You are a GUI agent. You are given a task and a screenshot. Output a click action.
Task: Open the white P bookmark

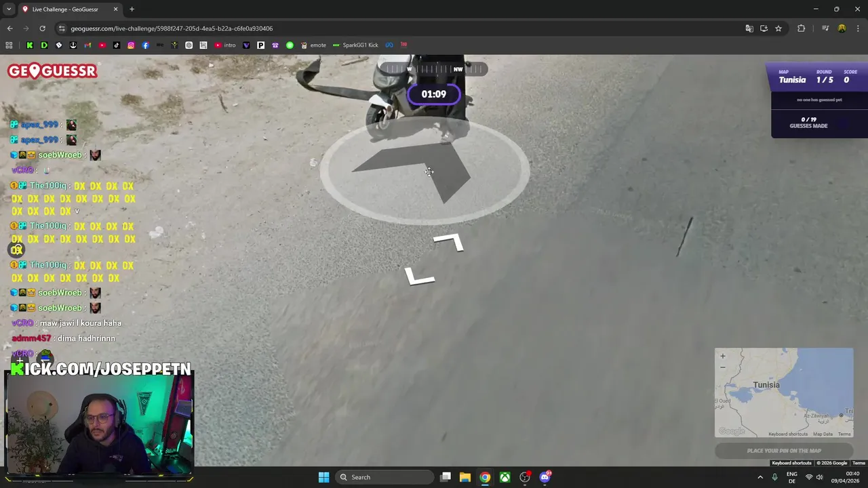260,45
